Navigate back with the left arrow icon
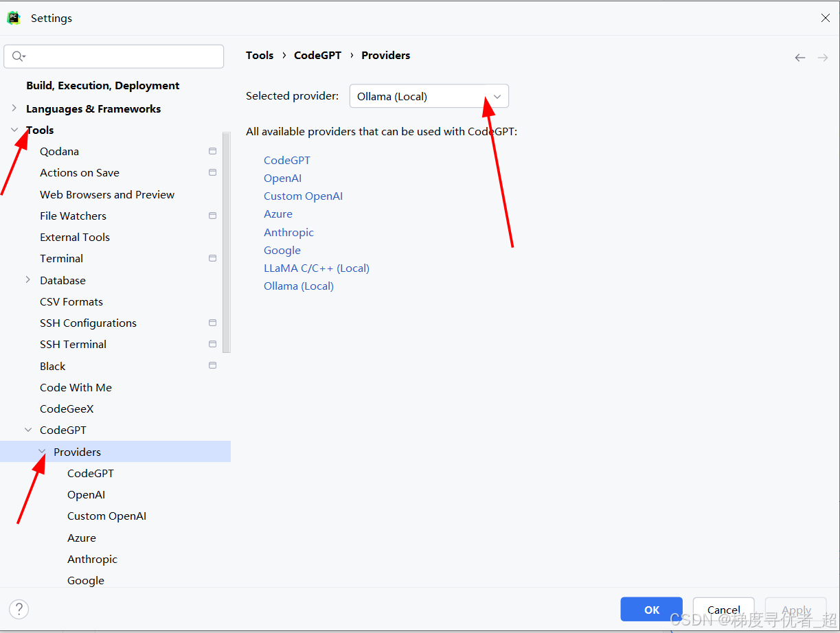840x633 pixels. tap(800, 58)
